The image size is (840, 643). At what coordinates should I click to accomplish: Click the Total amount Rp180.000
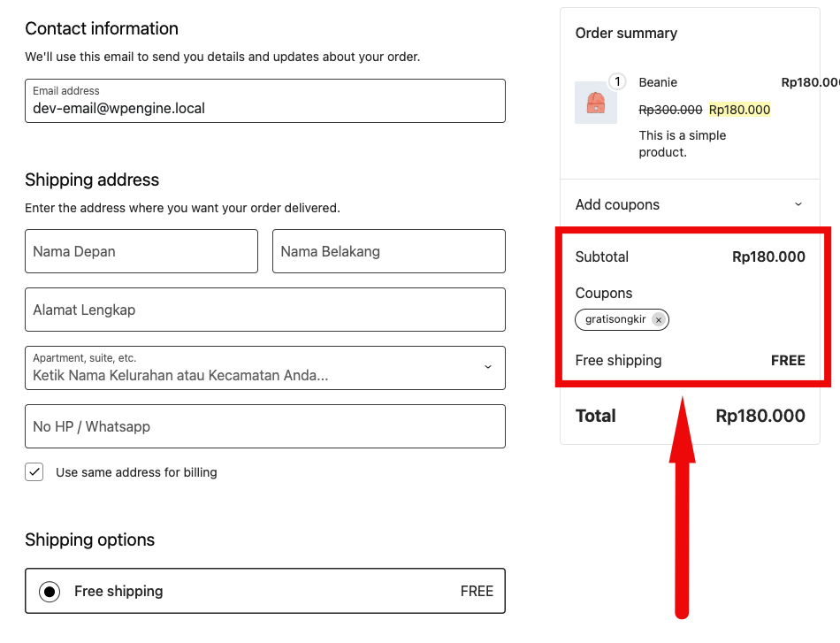click(x=760, y=416)
